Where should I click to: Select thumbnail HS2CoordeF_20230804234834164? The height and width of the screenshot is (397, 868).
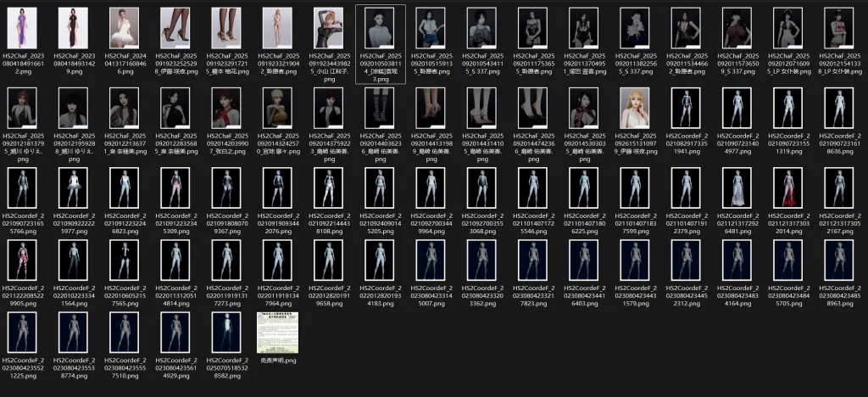tap(737, 260)
